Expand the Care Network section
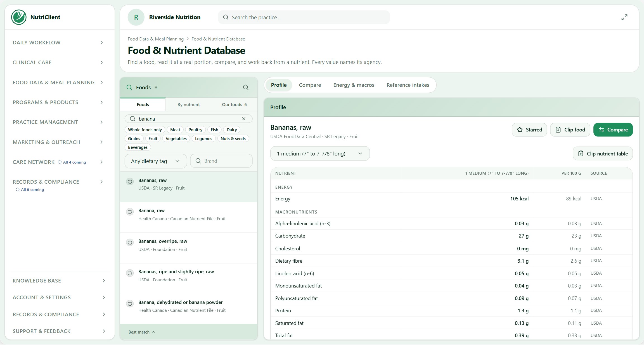Screen dimensions: 644x345 coord(58,162)
